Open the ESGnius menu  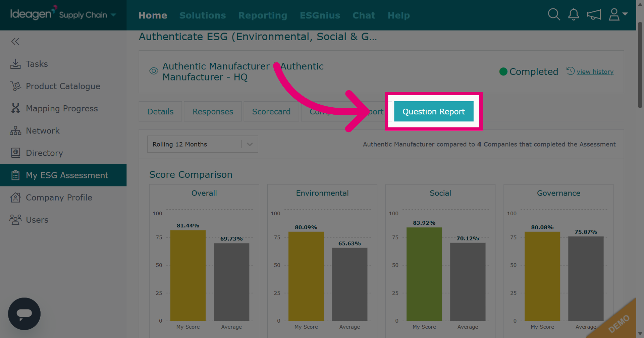click(320, 15)
